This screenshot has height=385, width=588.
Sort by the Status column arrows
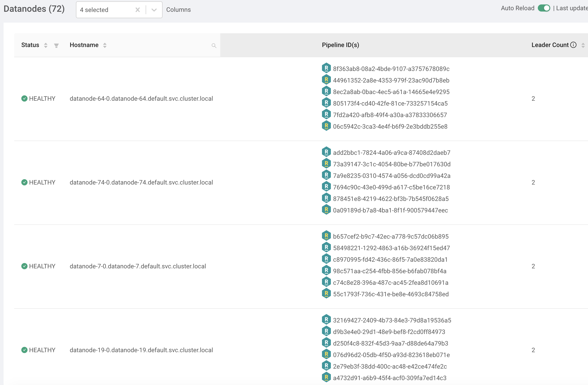[46, 45]
